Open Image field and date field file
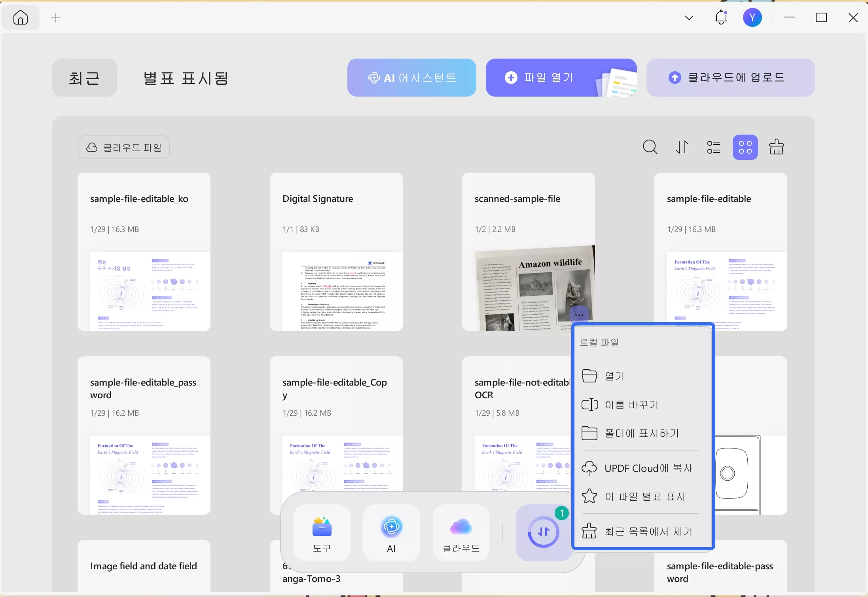This screenshot has width=868, height=597. [x=144, y=566]
